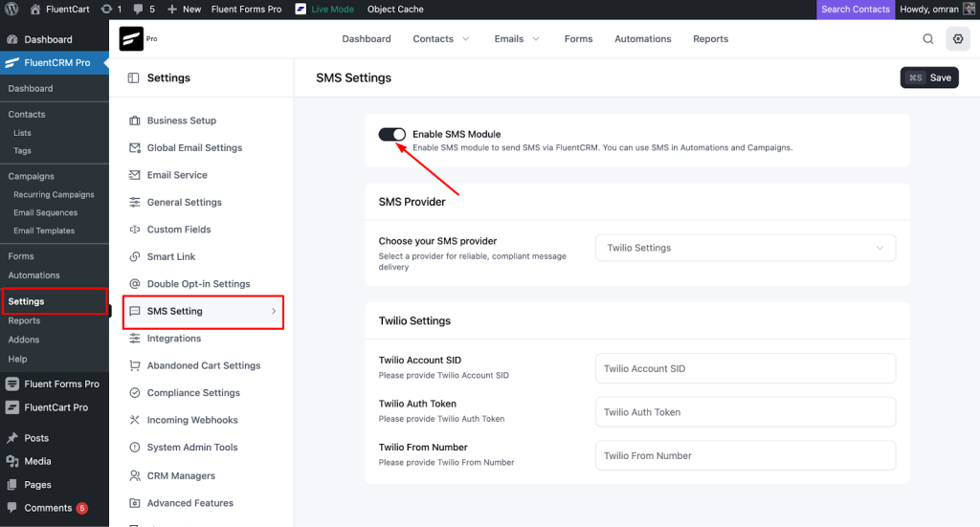Image resolution: width=980 pixels, height=527 pixels.
Task: Open the Twilio Settings provider dropdown
Action: 745,248
